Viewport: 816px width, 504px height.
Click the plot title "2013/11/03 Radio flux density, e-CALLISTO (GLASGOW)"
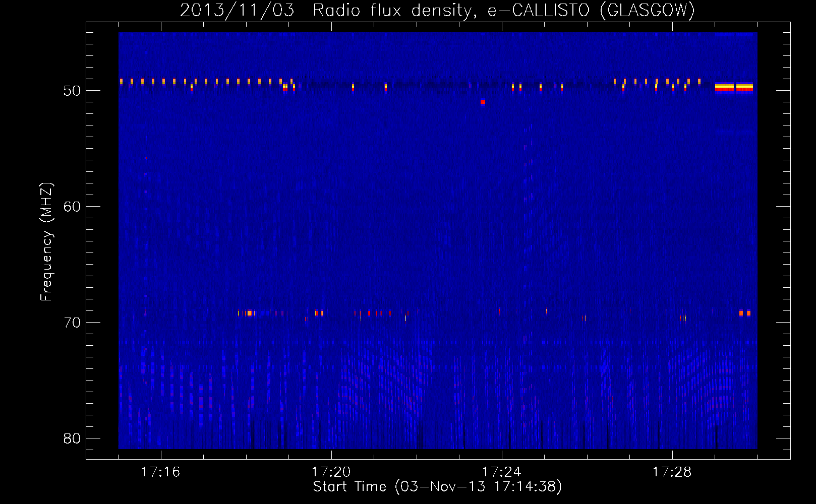coord(437,11)
